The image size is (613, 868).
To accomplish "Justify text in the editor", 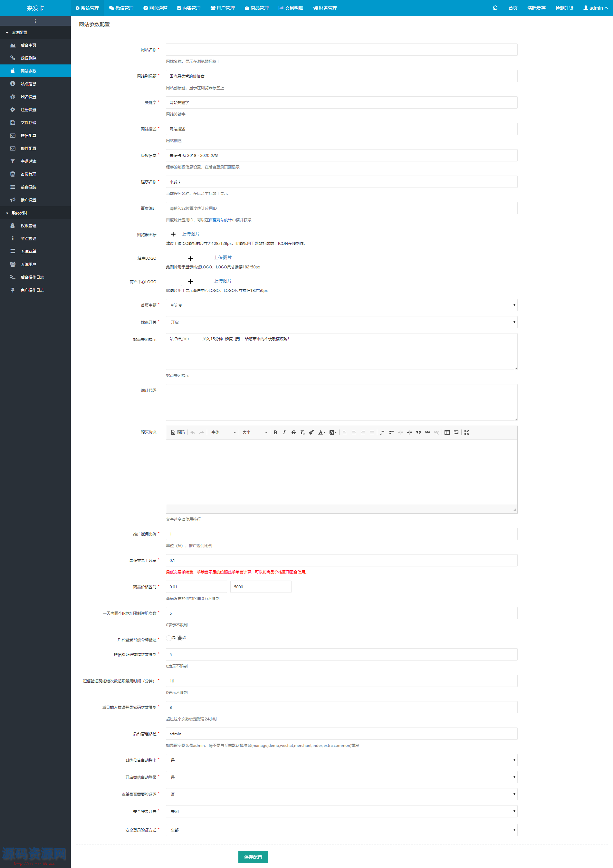I will coord(372,432).
